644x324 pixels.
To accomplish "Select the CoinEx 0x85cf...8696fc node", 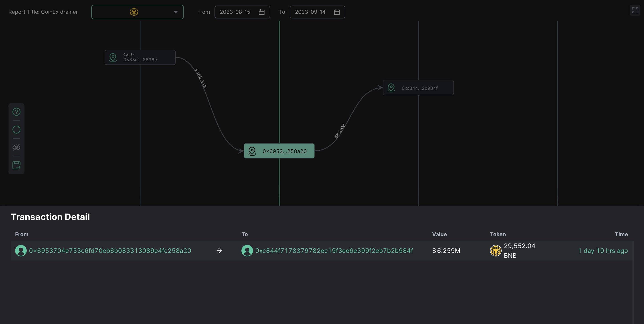I will 140,57.
